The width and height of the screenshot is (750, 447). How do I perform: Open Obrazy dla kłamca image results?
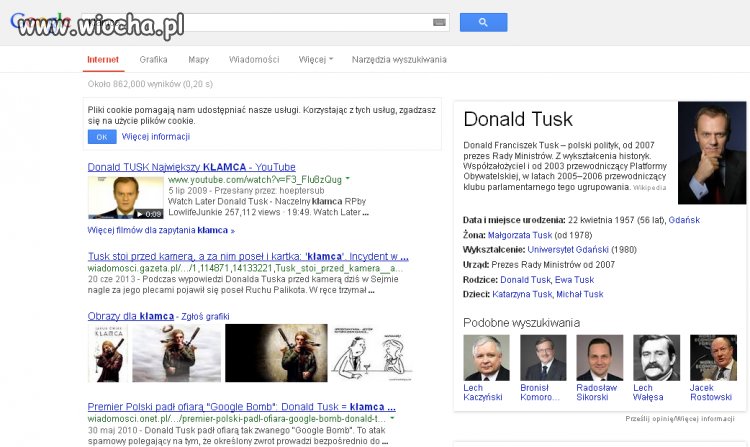131,316
